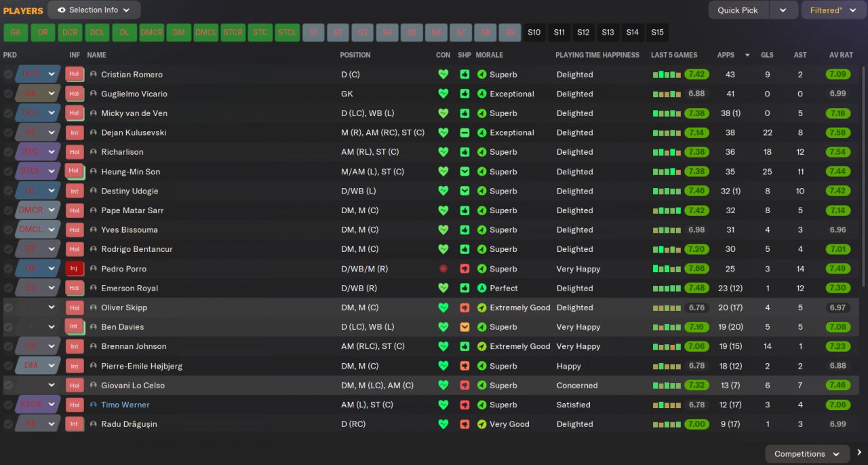Click Oliver Skipp's last 5 games bars
The width and height of the screenshot is (868, 465).
pyautogui.click(x=667, y=308)
